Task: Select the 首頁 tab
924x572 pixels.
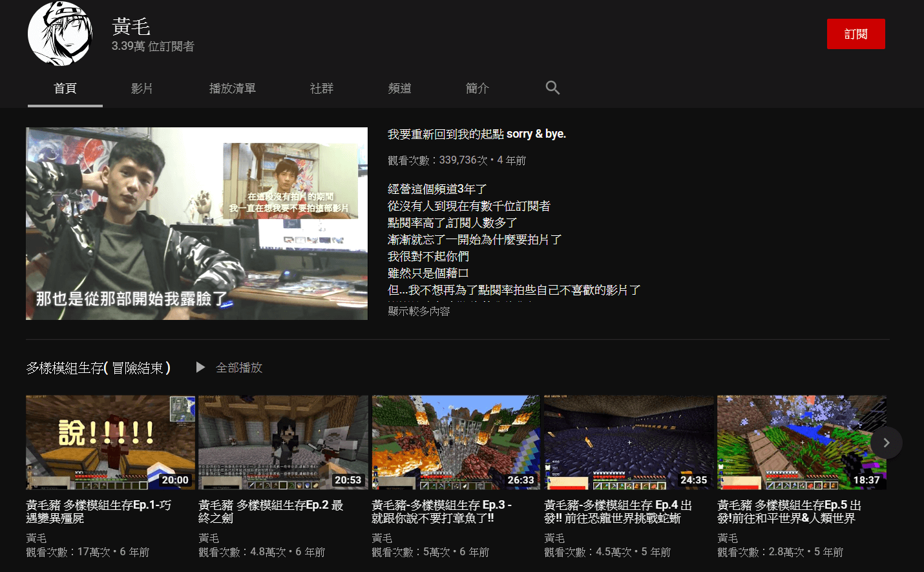Action: pyautogui.click(x=65, y=89)
